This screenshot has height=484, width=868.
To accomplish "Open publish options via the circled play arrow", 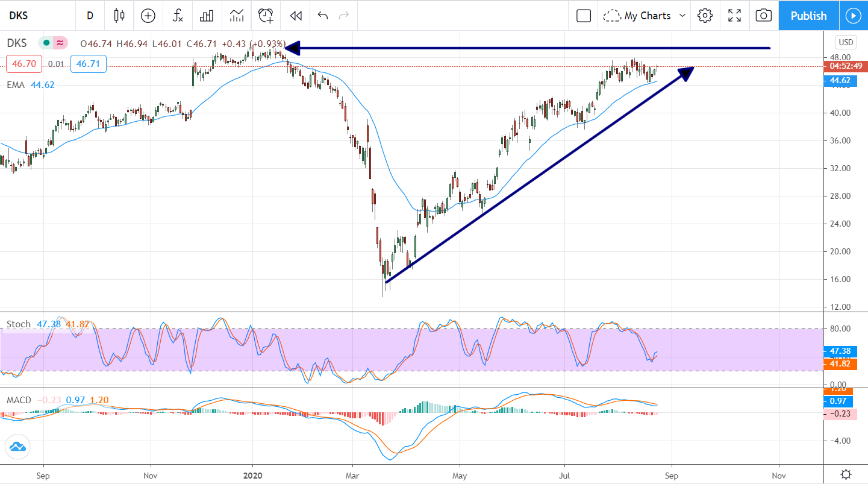I will click(854, 16).
